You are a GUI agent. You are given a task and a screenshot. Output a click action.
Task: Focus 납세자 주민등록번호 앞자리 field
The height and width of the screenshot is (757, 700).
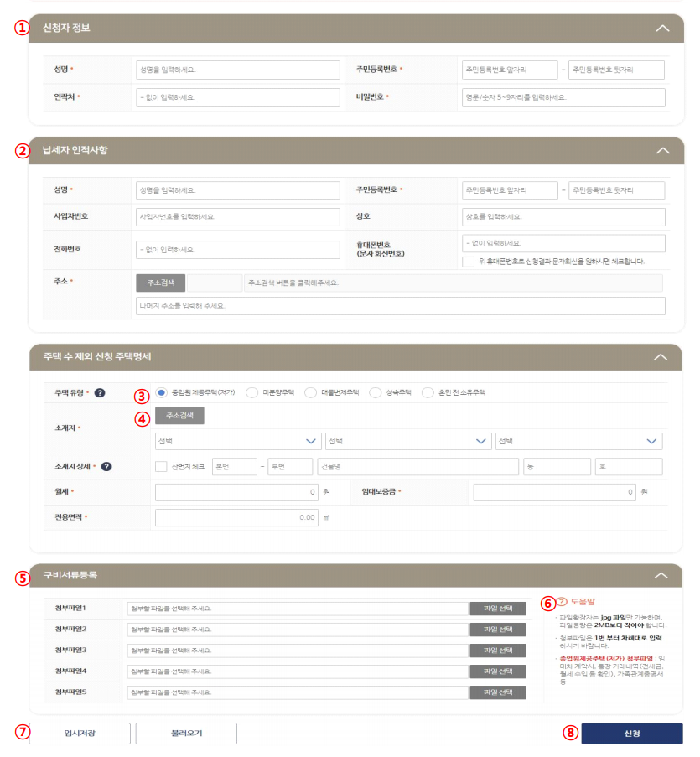tap(510, 190)
